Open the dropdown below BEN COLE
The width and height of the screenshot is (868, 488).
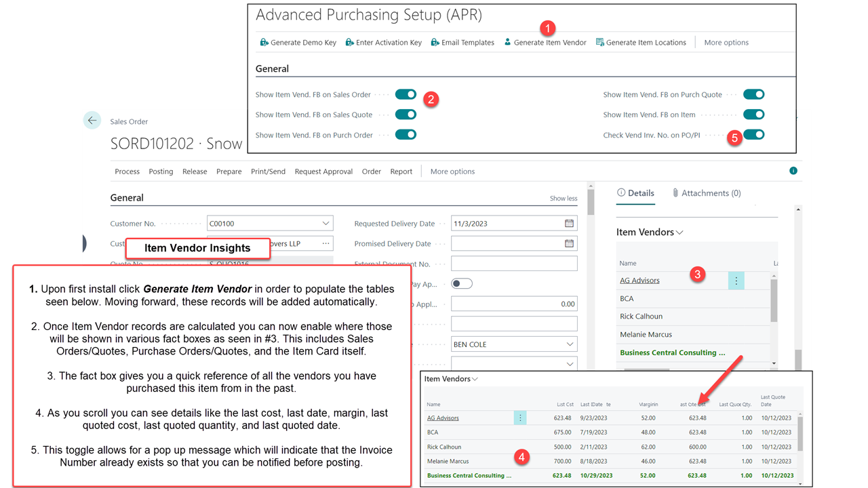point(569,364)
